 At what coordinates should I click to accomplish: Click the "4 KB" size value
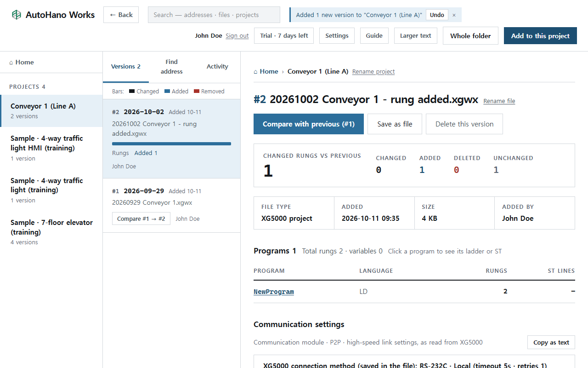(x=430, y=218)
